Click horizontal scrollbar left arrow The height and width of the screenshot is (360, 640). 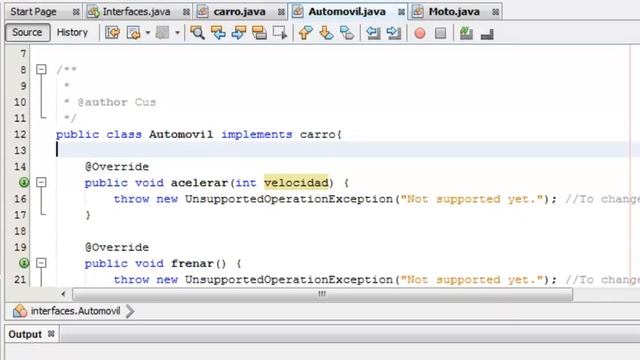[x=63, y=294]
